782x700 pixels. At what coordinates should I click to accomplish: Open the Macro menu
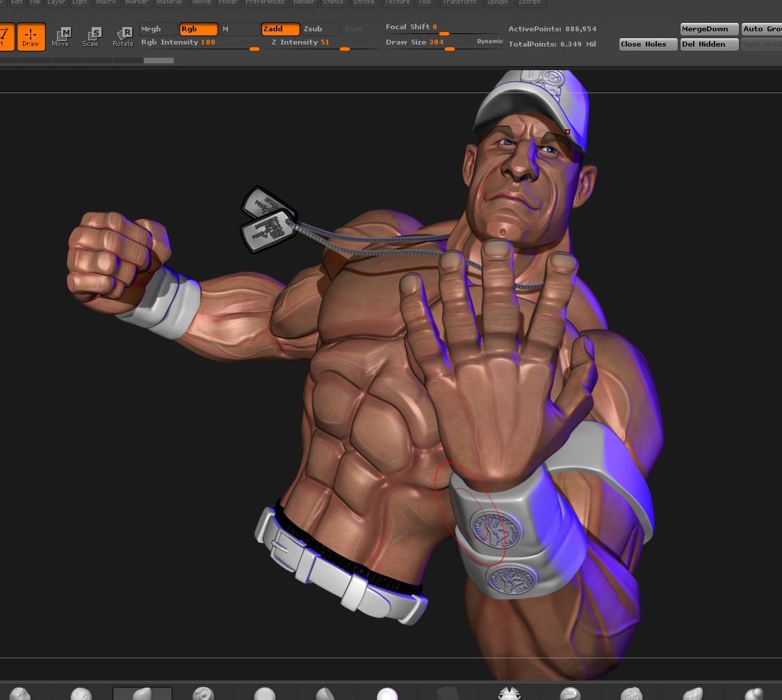pyautogui.click(x=106, y=3)
